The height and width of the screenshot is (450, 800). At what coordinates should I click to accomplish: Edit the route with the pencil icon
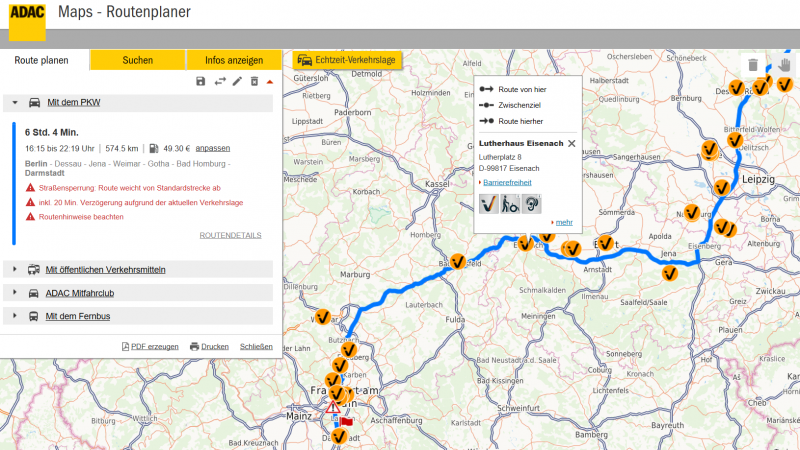(x=237, y=81)
